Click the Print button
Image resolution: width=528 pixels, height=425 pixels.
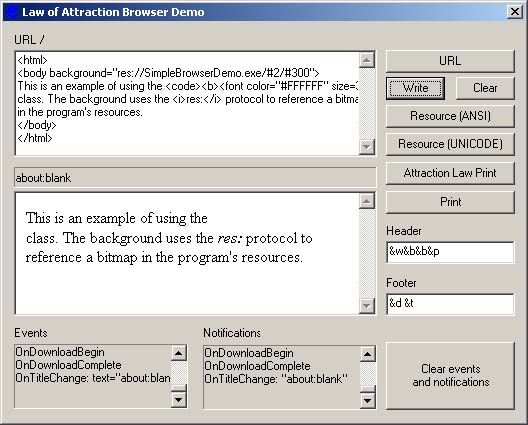pos(450,202)
